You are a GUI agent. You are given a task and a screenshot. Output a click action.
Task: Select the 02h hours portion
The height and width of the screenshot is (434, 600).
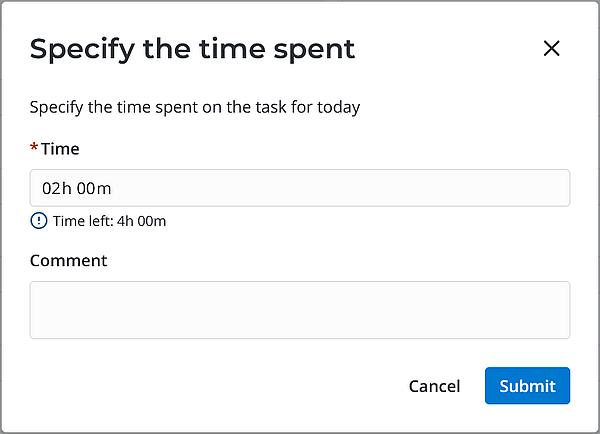coord(56,188)
